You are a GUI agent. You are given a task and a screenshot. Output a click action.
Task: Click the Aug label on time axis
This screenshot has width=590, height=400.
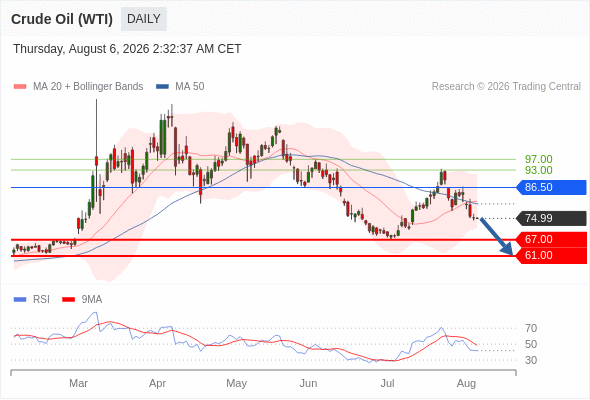pyautogui.click(x=466, y=383)
